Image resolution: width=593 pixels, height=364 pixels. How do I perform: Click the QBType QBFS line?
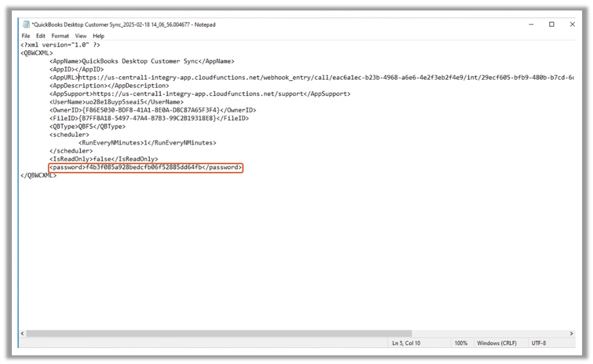click(x=87, y=126)
